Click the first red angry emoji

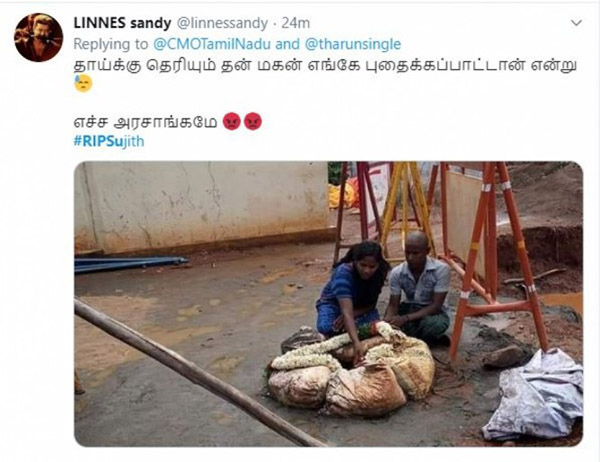[x=232, y=121]
